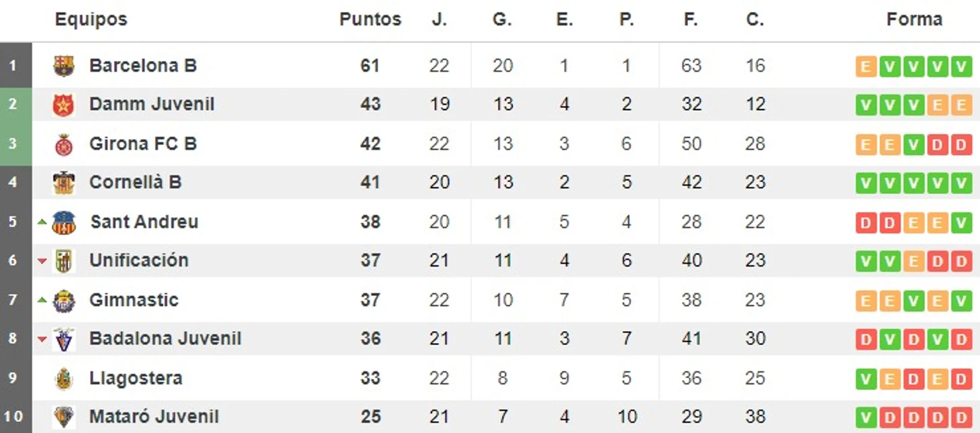
Task: Click Mataró Juvenil's green V form badge
Action: [866, 418]
